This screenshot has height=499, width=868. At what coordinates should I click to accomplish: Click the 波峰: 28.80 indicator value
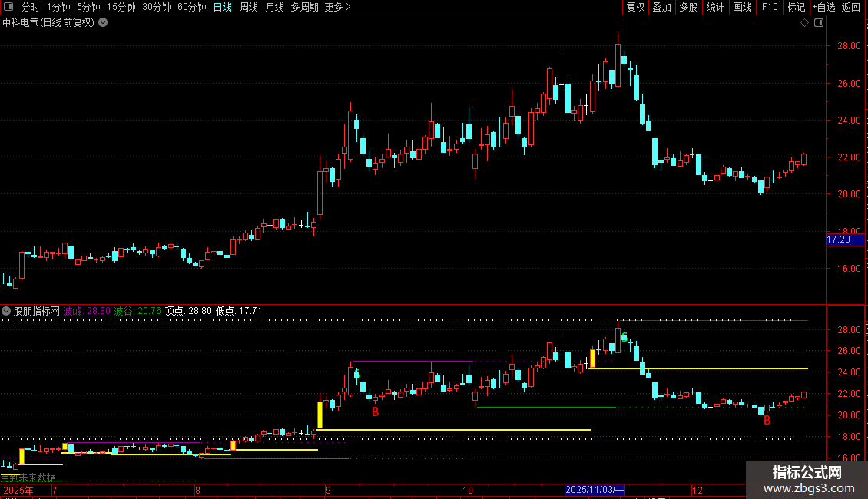click(87, 311)
